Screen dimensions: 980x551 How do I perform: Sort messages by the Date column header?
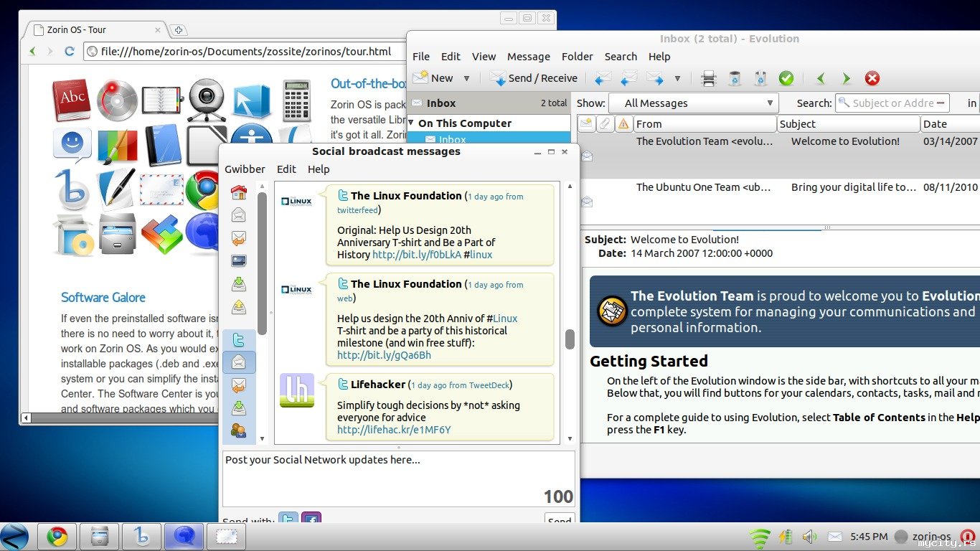951,124
